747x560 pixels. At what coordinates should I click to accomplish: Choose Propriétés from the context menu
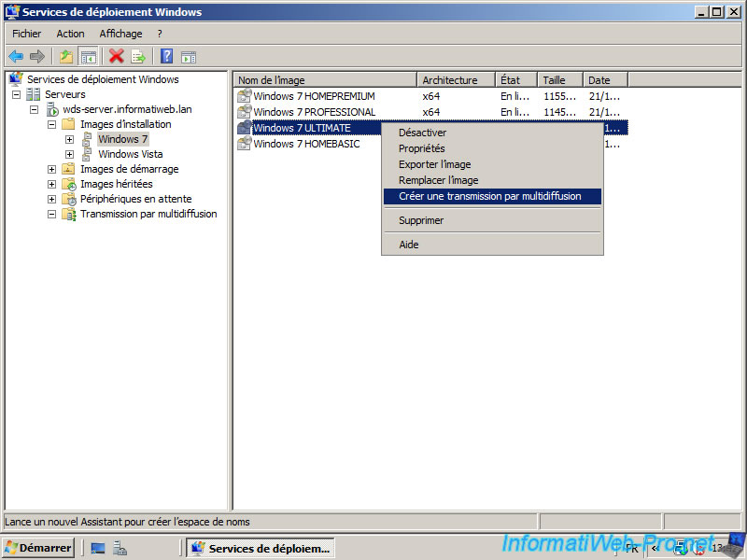493,148
